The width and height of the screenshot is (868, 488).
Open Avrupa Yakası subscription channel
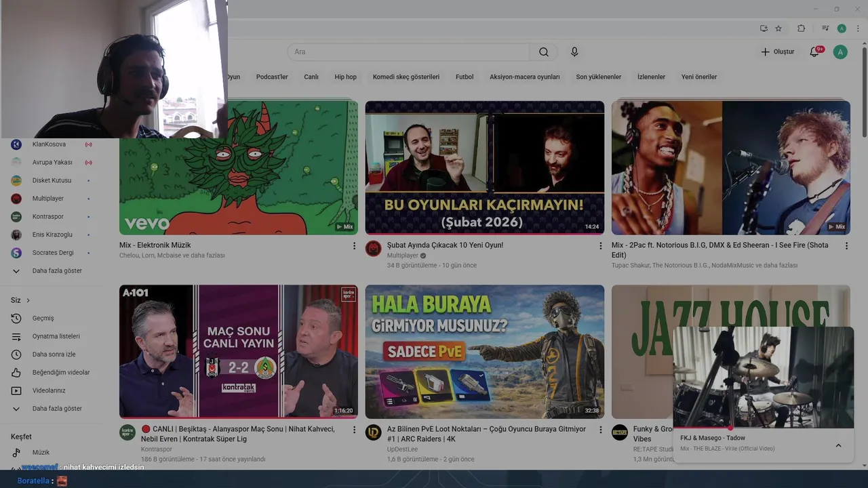pos(53,162)
